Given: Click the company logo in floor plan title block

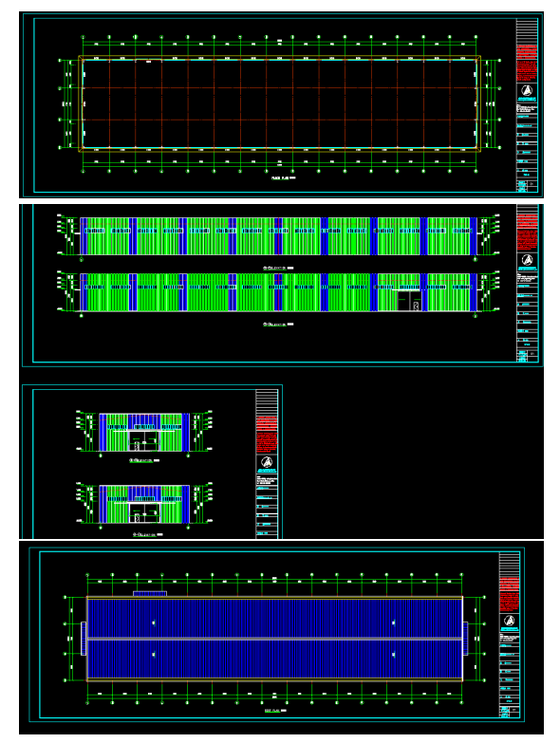Looking at the screenshot, I should [527, 90].
